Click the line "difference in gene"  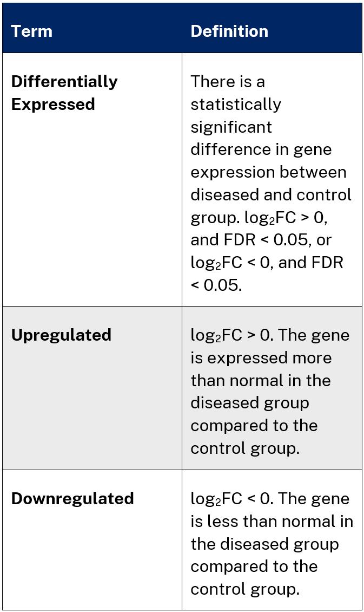tap(261, 149)
